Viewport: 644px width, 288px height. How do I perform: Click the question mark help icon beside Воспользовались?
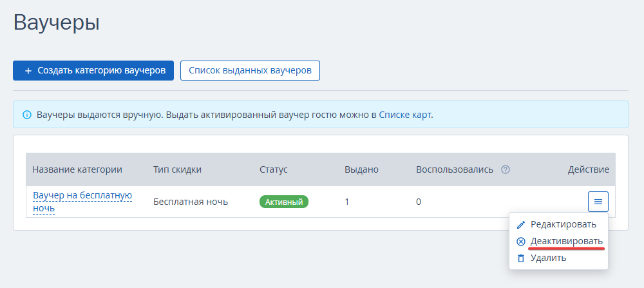point(506,169)
